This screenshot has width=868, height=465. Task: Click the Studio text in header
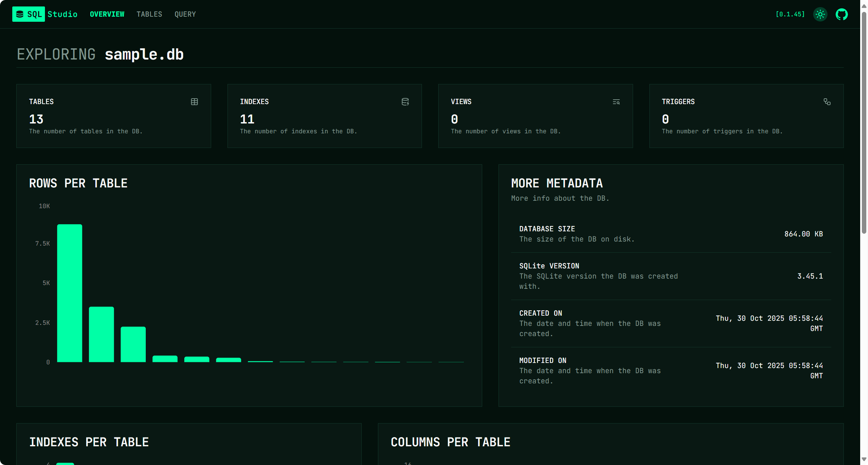point(62,14)
